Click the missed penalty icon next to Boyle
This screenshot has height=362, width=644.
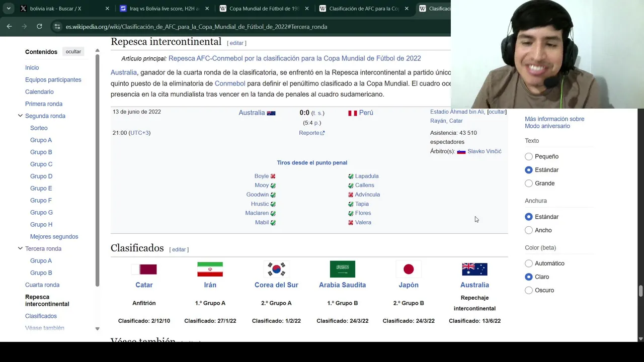tap(273, 176)
